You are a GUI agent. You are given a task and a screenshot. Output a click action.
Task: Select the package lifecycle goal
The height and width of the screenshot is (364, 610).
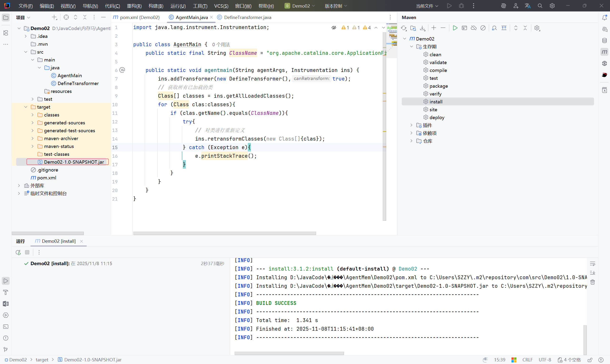438,86
